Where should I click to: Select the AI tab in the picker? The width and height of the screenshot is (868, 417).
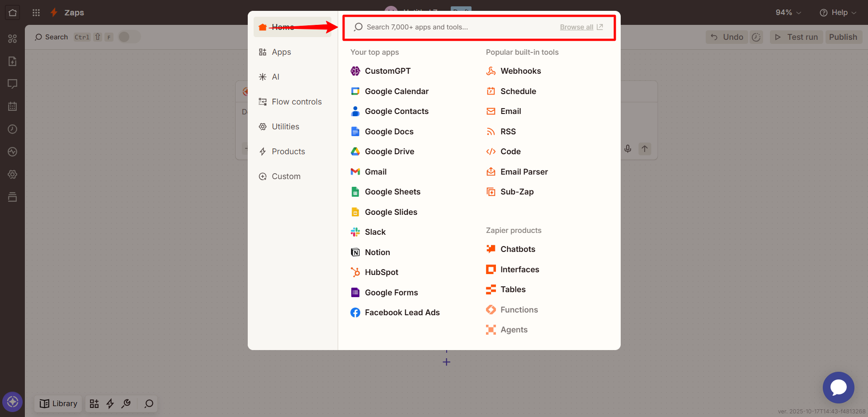click(292, 77)
